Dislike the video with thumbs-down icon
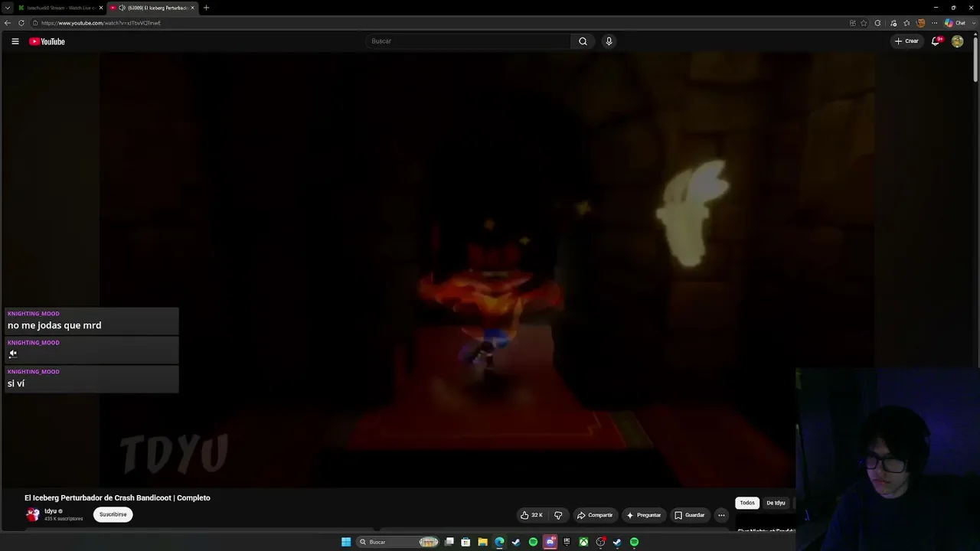The image size is (980, 551). [558, 515]
